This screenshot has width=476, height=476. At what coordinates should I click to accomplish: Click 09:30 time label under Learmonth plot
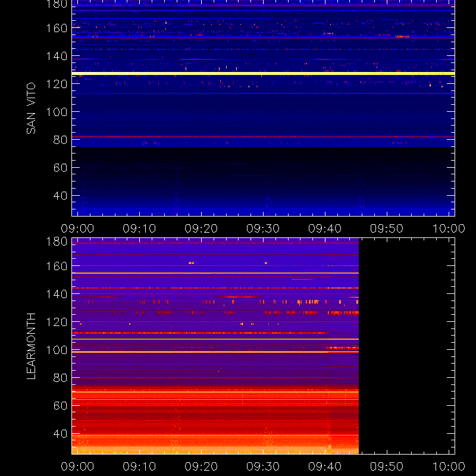click(x=263, y=466)
